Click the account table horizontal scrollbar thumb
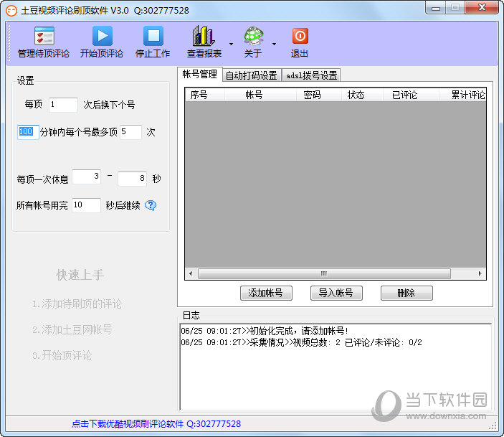Image resolution: width=504 pixels, height=437 pixels. pyautogui.click(x=324, y=274)
